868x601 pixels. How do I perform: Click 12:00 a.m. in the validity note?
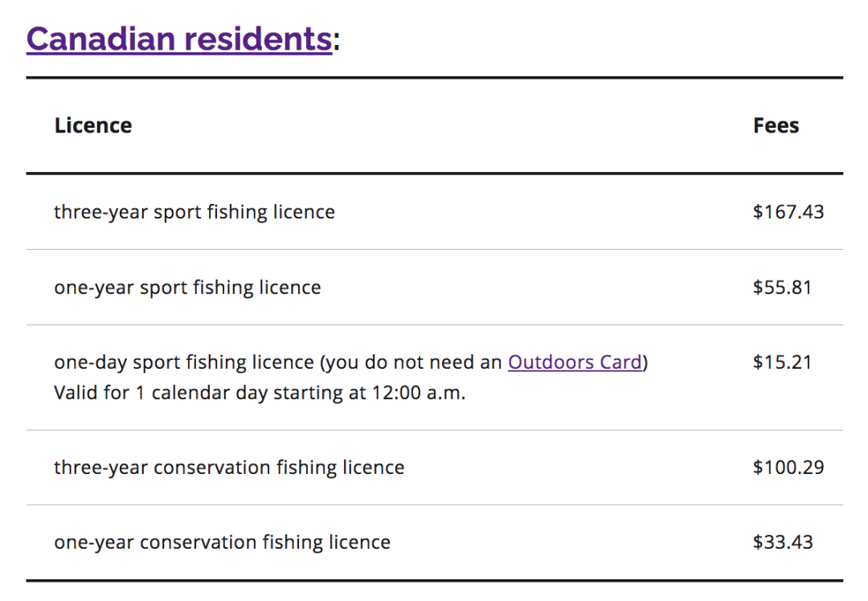click(419, 393)
